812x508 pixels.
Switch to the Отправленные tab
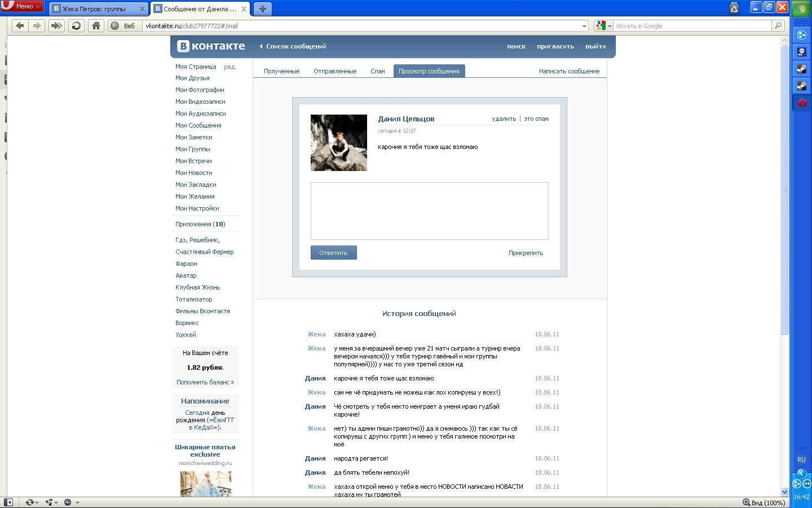click(x=335, y=71)
